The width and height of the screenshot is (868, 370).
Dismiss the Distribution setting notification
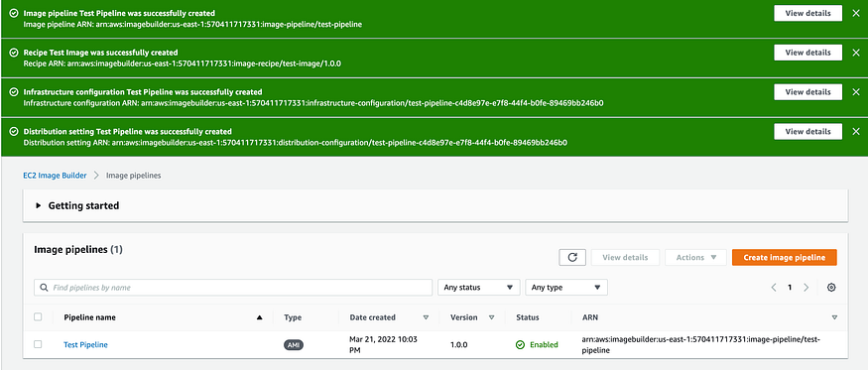pyautogui.click(x=856, y=131)
